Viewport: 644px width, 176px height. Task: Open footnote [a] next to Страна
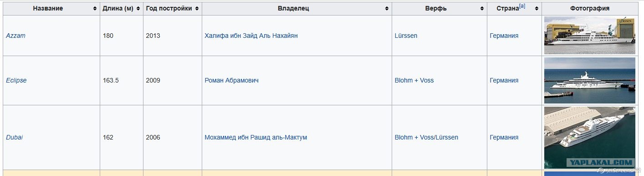click(522, 6)
